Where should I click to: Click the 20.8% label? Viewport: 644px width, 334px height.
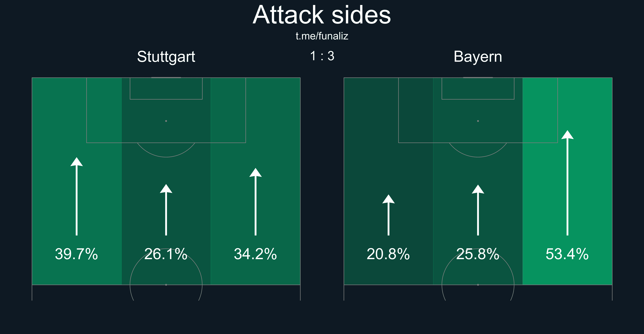388,254
